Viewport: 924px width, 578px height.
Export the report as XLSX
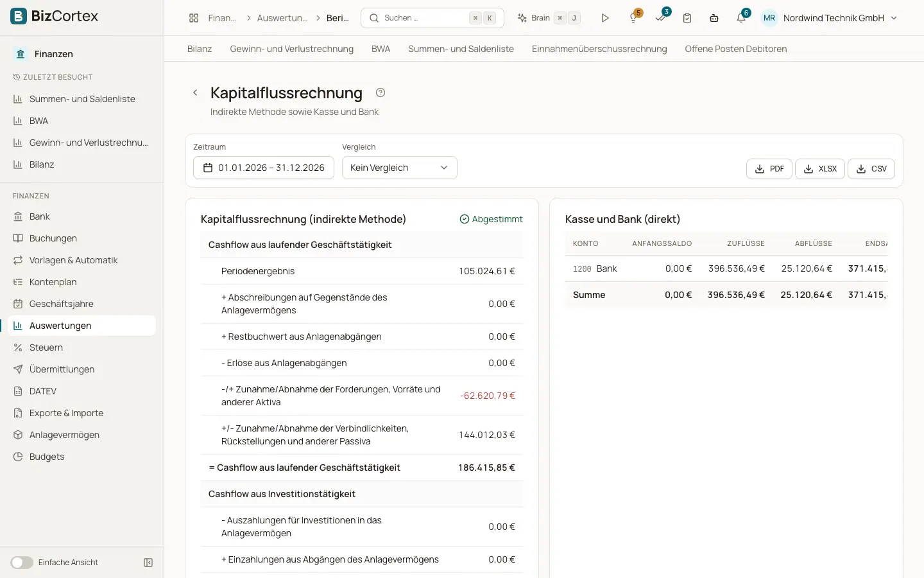coord(820,169)
